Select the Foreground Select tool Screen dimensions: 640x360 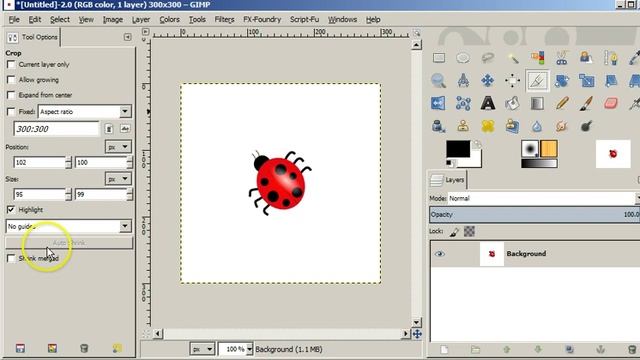(x=586, y=58)
